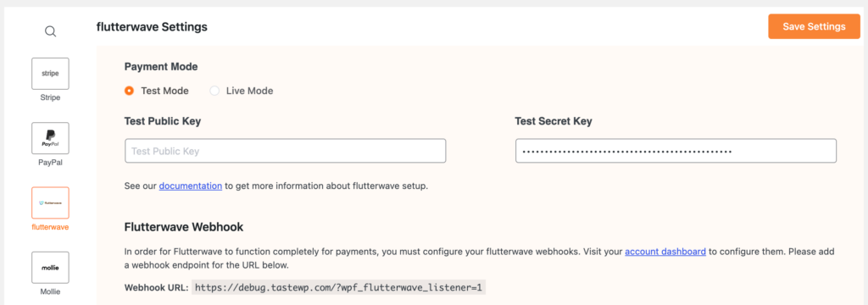This screenshot has height=305, width=868.
Task: Click the webhook URL code text
Action: click(338, 287)
